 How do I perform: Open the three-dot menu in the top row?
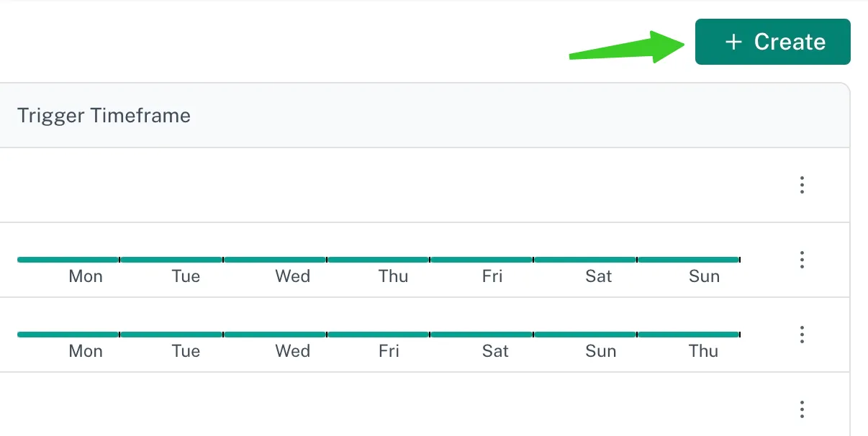(802, 185)
